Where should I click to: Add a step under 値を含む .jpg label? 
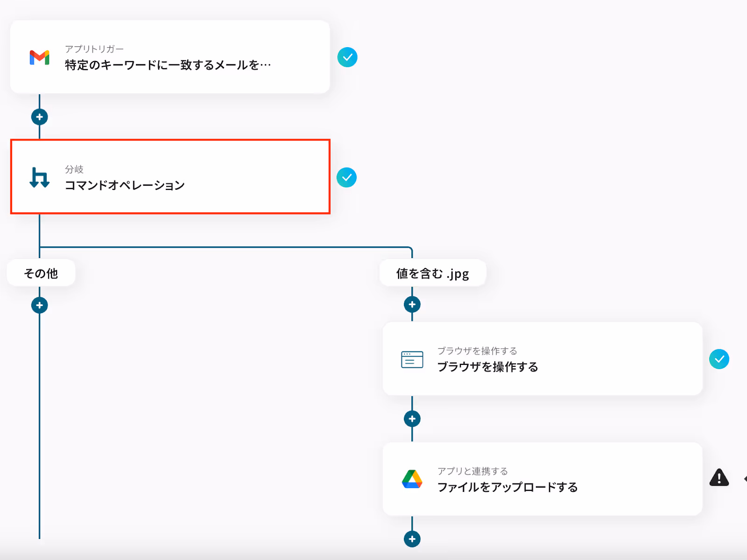click(412, 305)
